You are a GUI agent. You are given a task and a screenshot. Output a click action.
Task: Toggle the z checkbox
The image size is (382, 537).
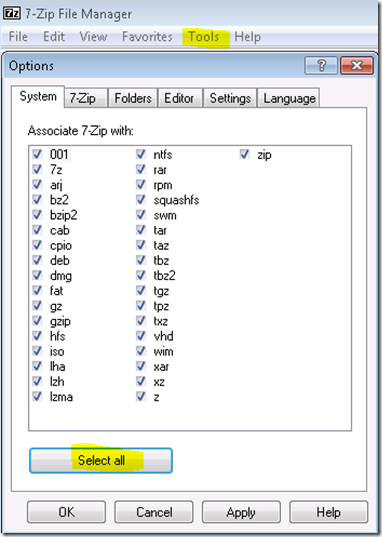pos(141,396)
